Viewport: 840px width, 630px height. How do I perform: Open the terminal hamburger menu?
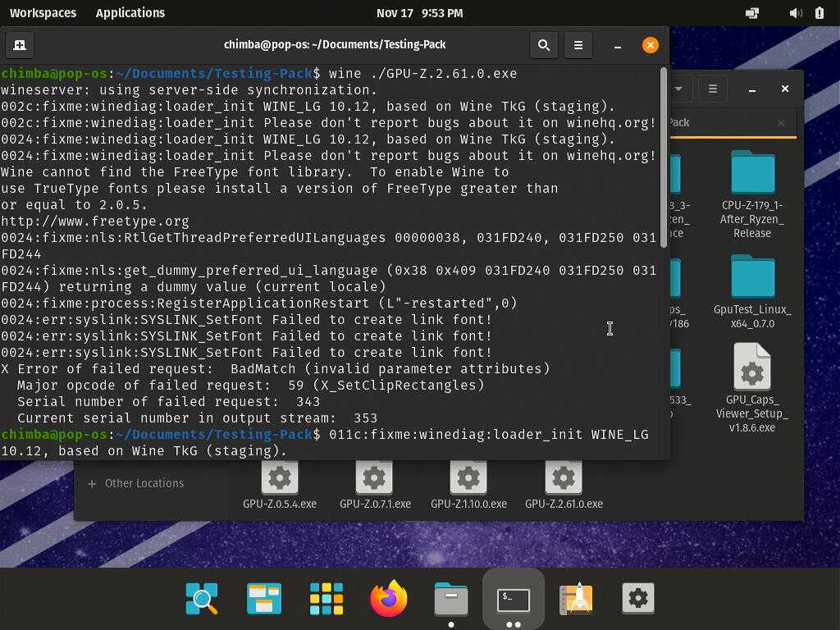click(577, 45)
